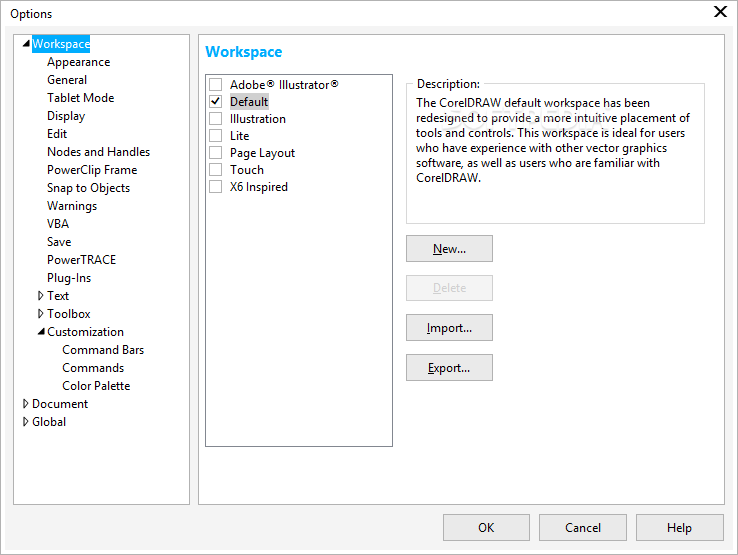738x555 pixels.
Task: Open Command Bars customization page
Action: tap(103, 350)
